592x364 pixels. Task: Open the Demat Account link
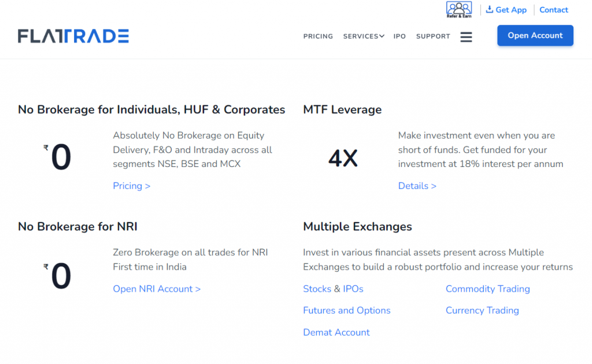pyautogui.click(x=336, y=332)
